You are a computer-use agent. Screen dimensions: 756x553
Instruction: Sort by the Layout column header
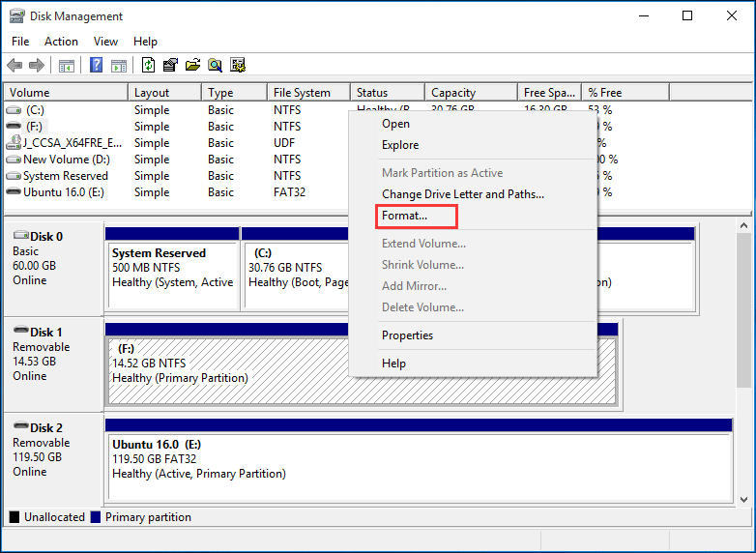(165, 93)
